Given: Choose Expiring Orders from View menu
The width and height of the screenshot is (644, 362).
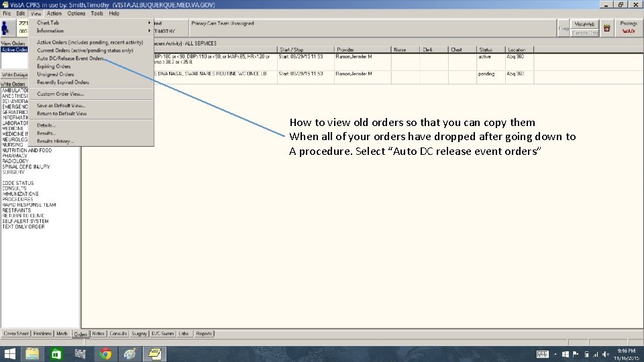Looking at the screenshot, I should pos(54,66).
